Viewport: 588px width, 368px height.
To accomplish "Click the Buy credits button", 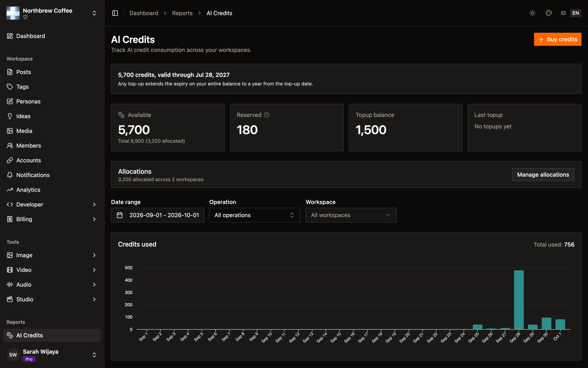I will coord(558,39).
